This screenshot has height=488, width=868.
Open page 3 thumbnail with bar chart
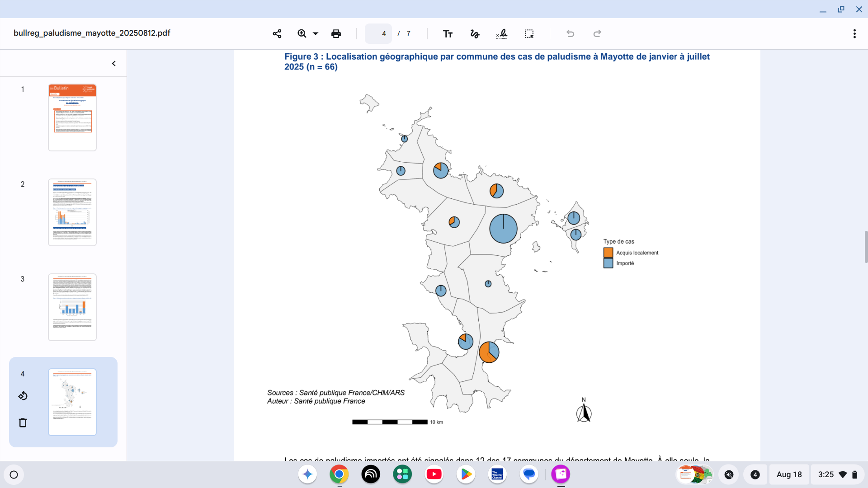tap(72, 307)
